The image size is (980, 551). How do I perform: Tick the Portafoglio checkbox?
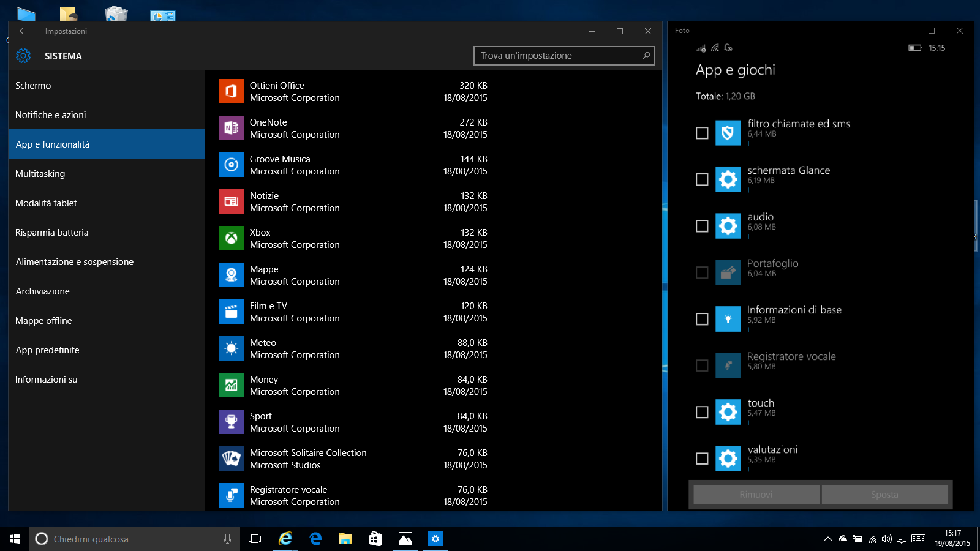(702, 272)
